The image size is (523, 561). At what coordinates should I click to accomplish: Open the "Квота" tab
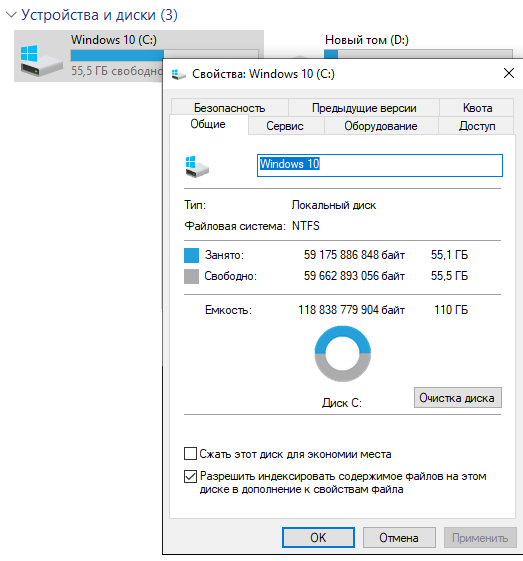tap(477, 108)
